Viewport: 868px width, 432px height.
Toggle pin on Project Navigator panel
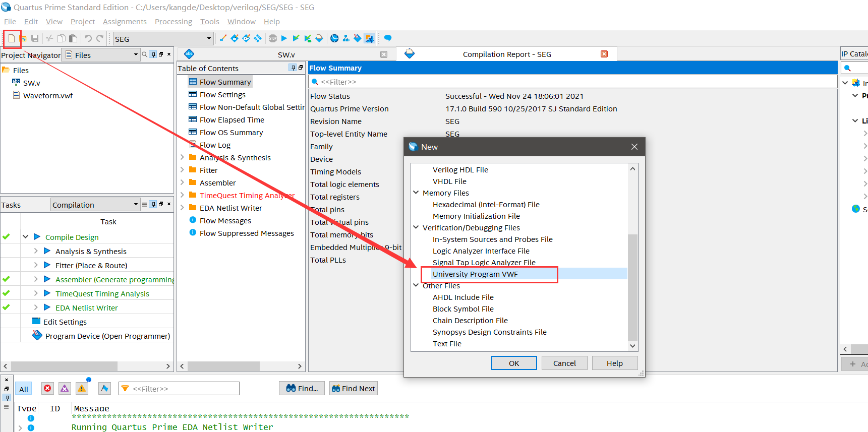tap(153, 54)
